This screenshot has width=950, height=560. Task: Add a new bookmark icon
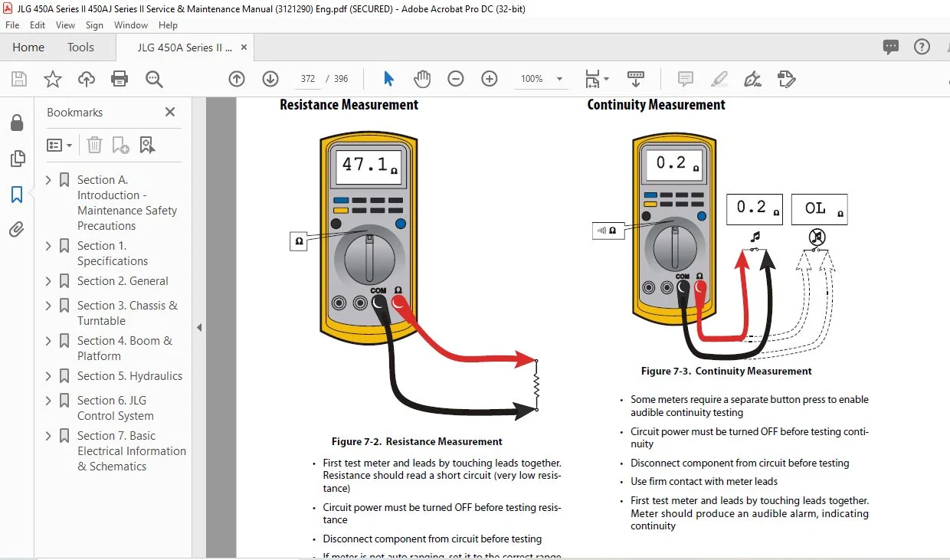click(x=120, y=145)
